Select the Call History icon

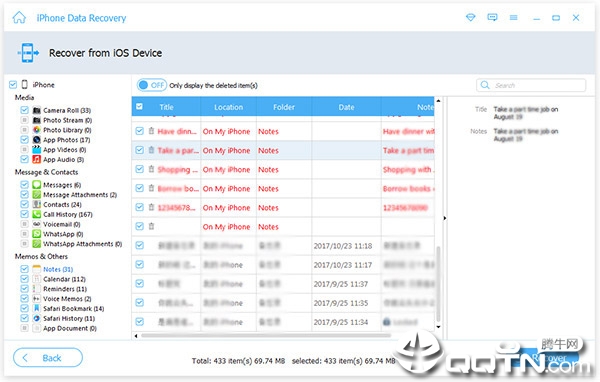(37, 214)
